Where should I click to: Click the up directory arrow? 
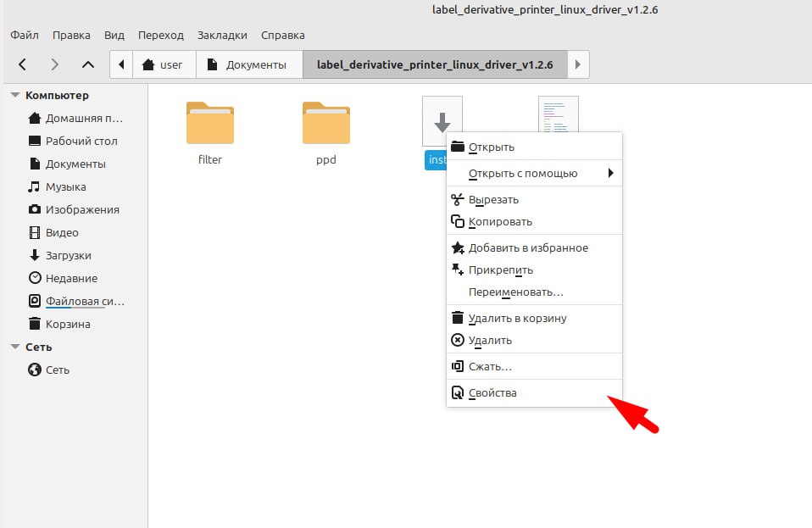[x=88, y=64]
